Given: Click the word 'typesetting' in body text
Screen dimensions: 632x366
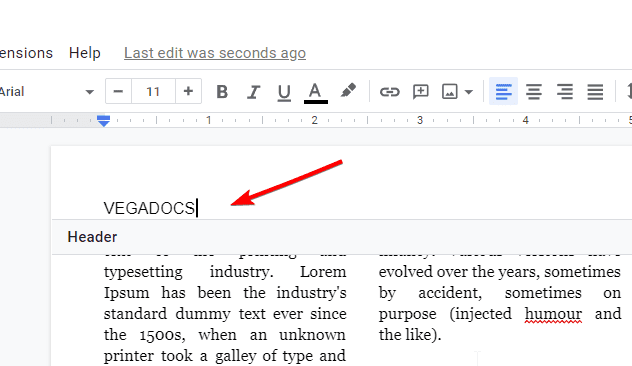Looking at the screenshot, I should point(143,272).
